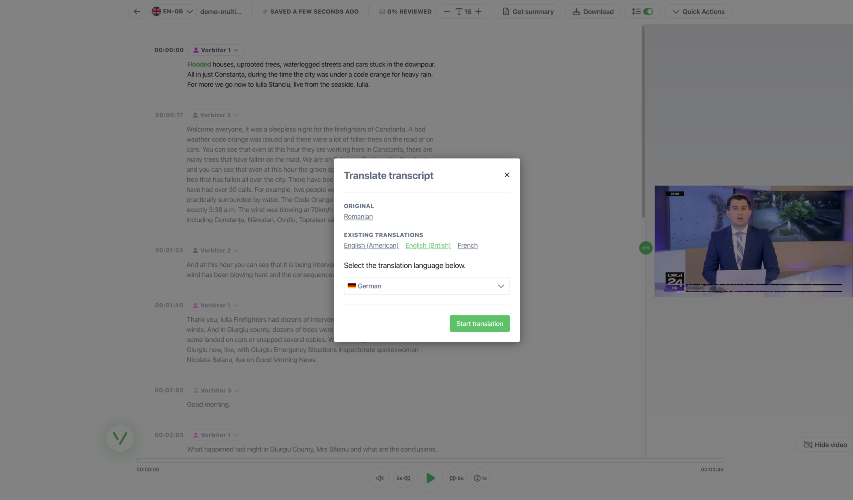Change playback speed with 1x control
Screen dimensions: 853x500
[480, 479]
